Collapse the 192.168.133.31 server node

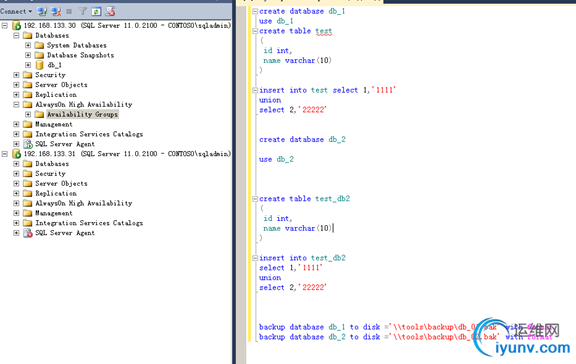[5, 154]
